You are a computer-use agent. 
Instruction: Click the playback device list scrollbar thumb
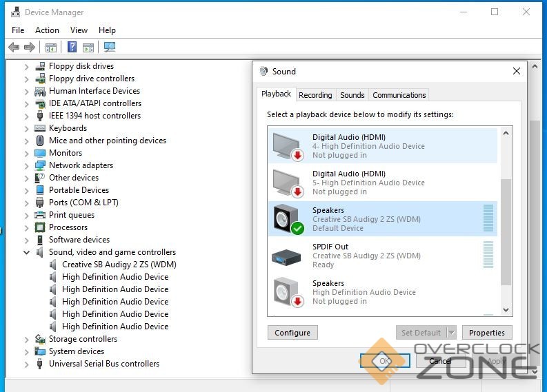(x=506, y=231)
